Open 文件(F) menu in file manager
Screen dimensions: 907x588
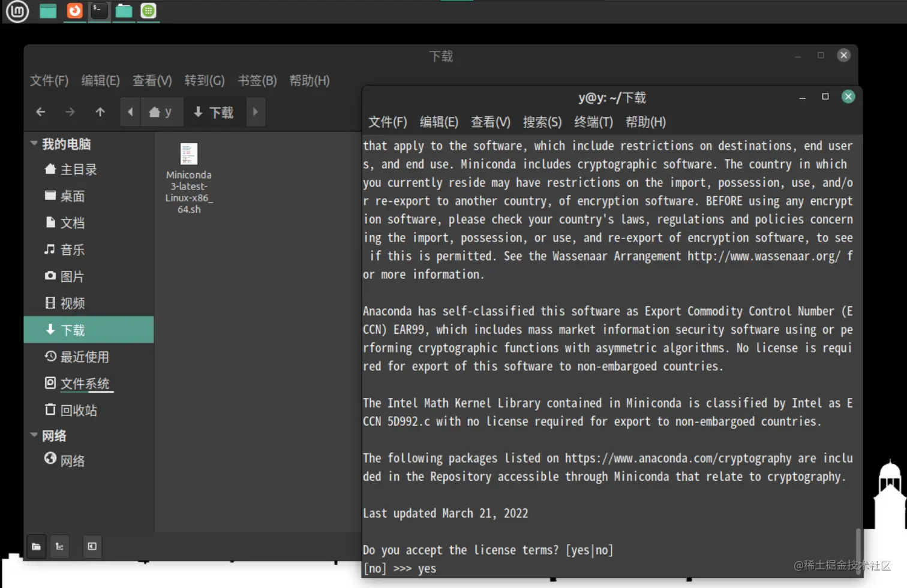(49, 80)
